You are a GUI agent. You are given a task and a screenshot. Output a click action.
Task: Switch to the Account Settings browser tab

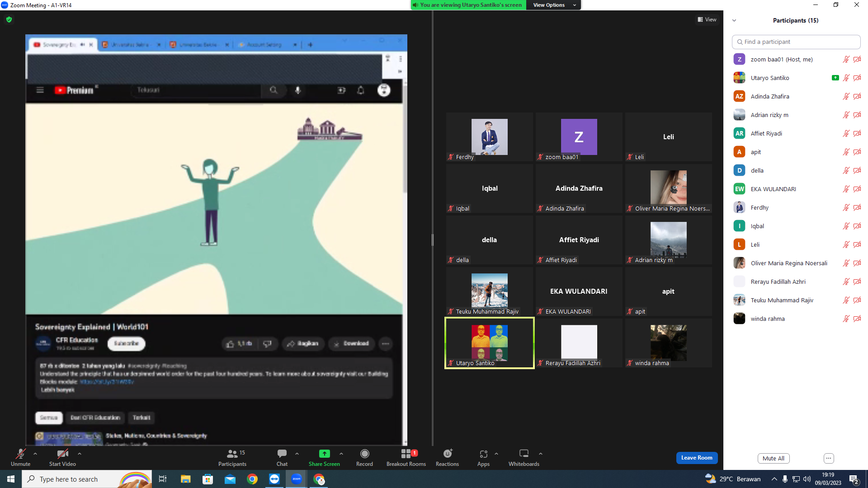pos(267,45)
